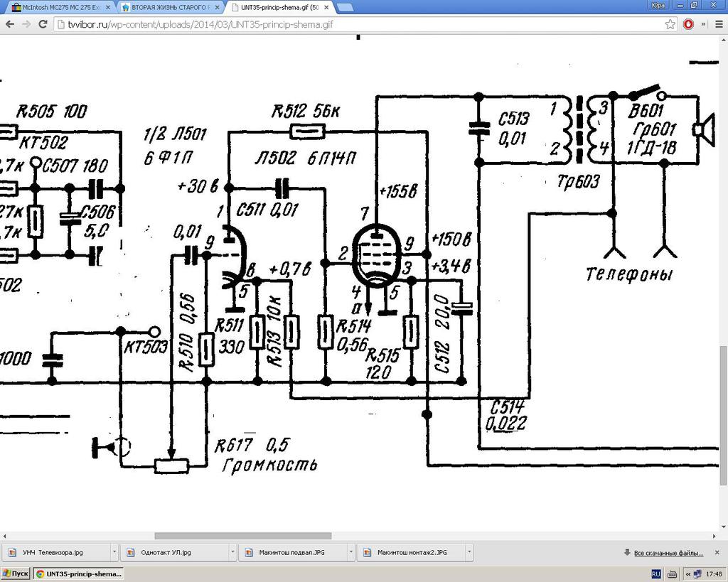Open dropdown for УНЧ Телевизора.jpg download
This screenshot has height=582, width=728.
(x=114, y=552)
